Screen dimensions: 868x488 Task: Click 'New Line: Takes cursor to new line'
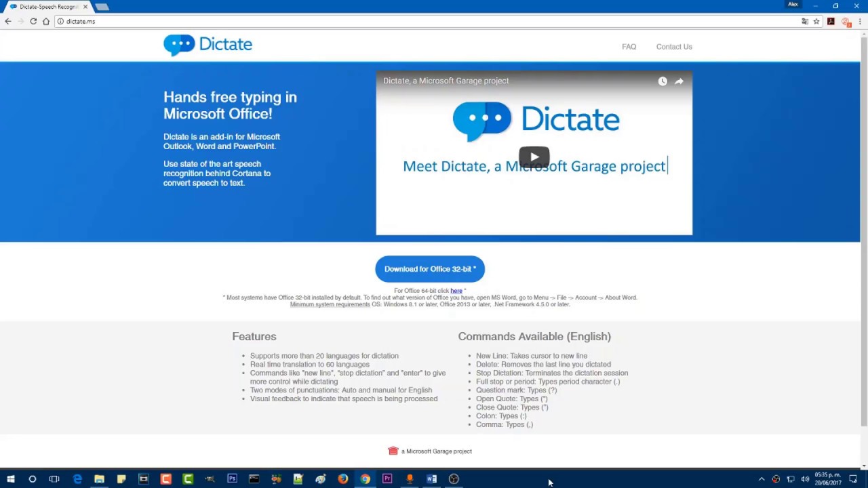click(x=532, y=356)
